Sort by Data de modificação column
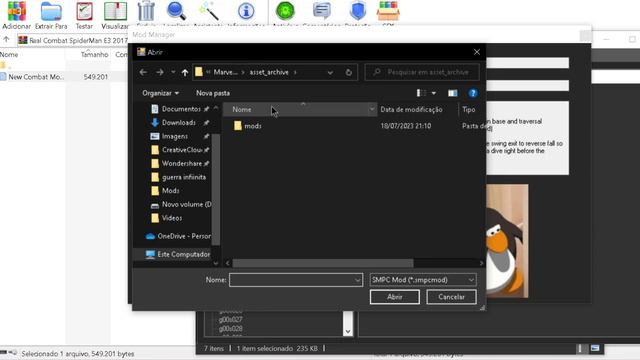 (x=411, y=109)
